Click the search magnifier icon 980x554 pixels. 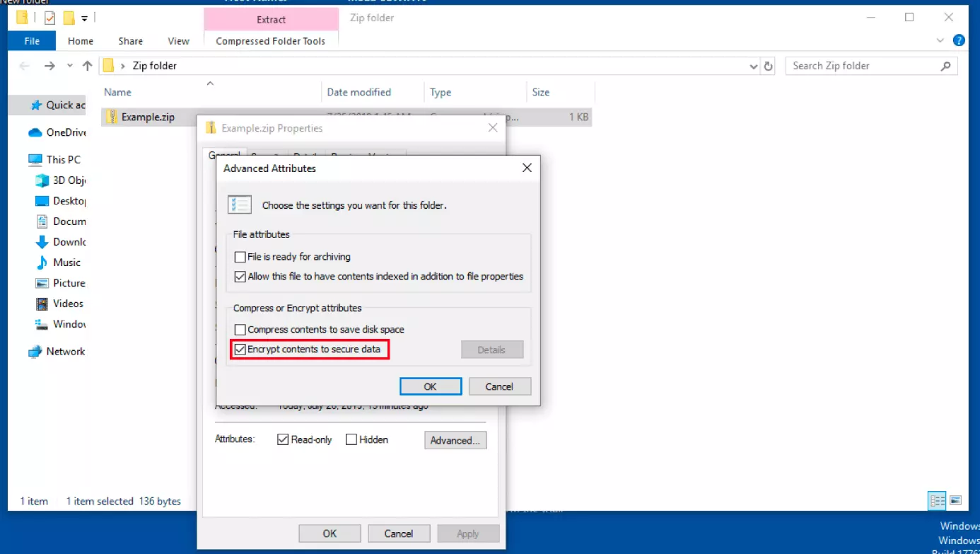point(946,66)
